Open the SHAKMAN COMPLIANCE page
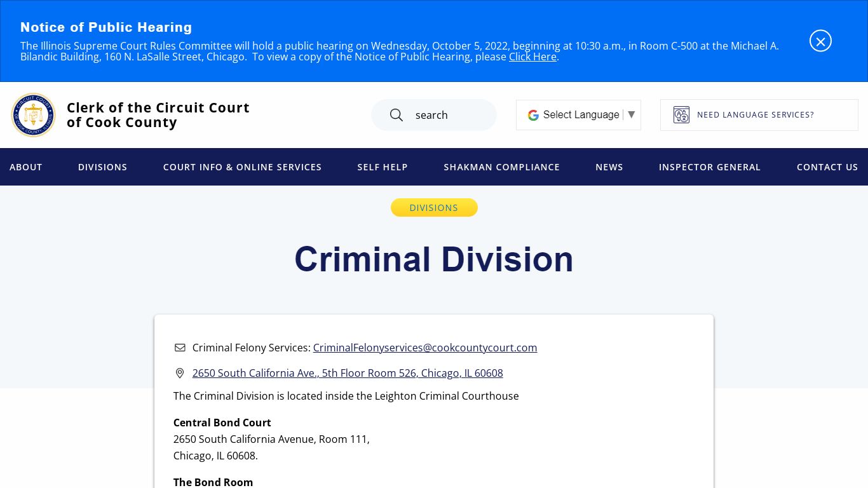Screen dimensions: 868x488 tap(501, 167)
